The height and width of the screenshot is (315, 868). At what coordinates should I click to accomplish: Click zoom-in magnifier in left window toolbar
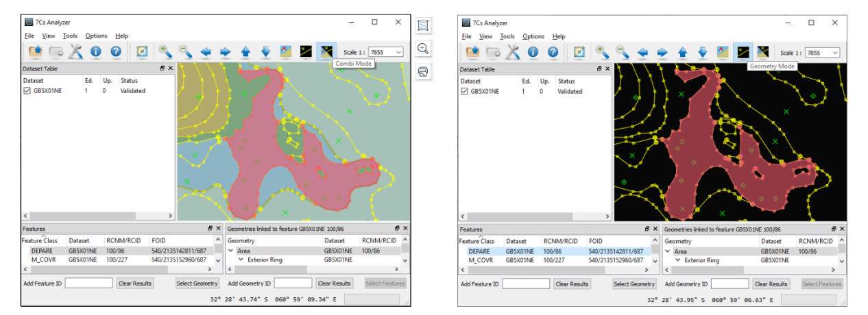click(165, 51)
